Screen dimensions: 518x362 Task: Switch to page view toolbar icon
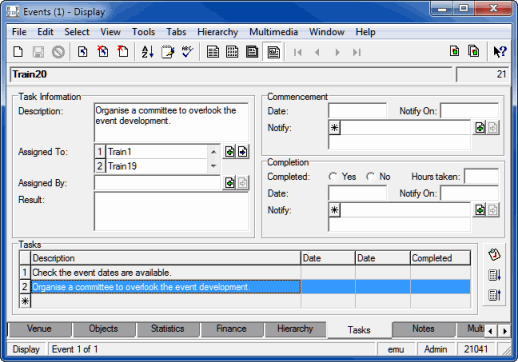252,52
